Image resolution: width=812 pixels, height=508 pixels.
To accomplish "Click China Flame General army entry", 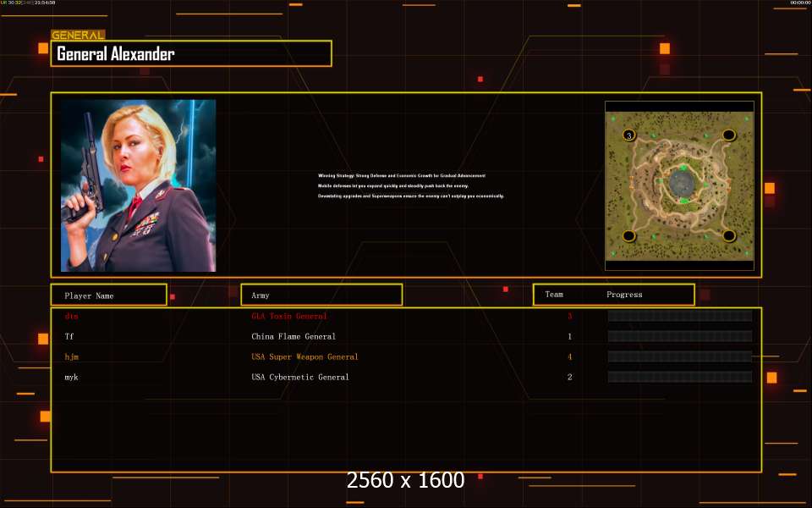I will (294, 336).
